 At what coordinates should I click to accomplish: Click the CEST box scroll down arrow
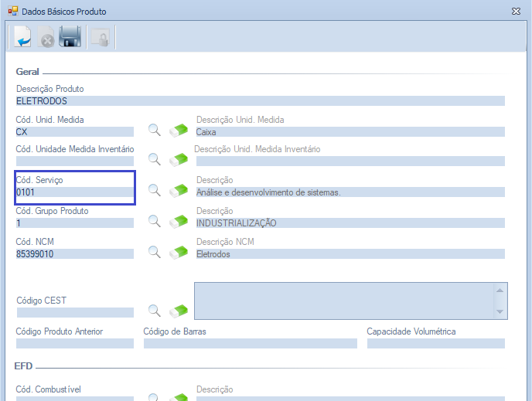tap(500, 311)
